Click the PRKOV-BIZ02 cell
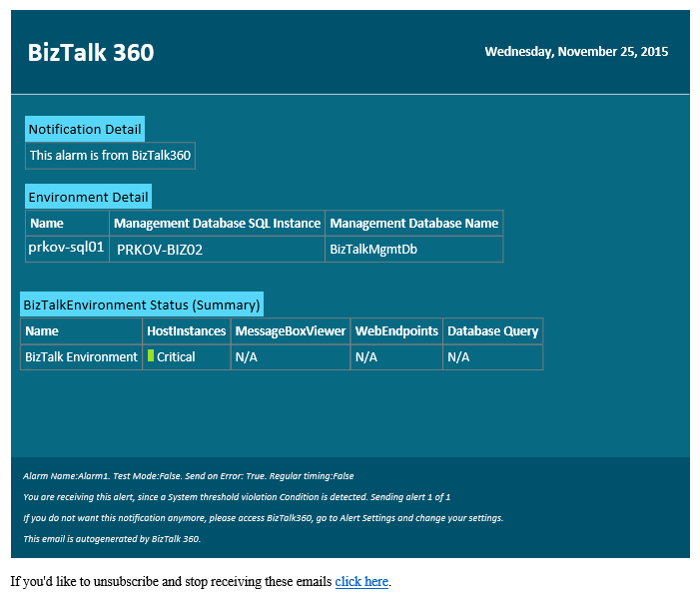This screenshot has width=700, height=596. pos(218,249)
